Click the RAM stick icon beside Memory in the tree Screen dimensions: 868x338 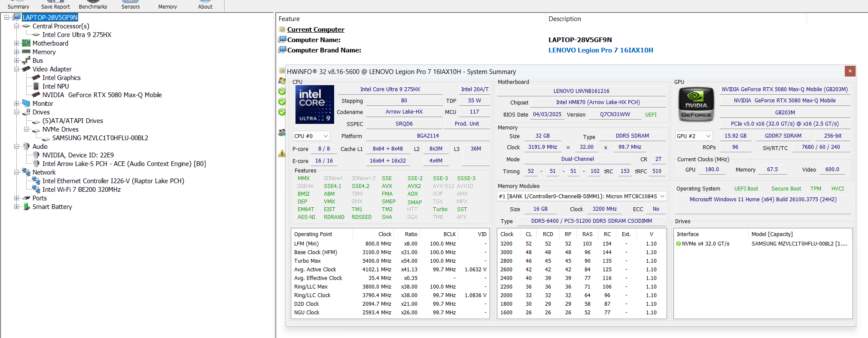point(26,52)
